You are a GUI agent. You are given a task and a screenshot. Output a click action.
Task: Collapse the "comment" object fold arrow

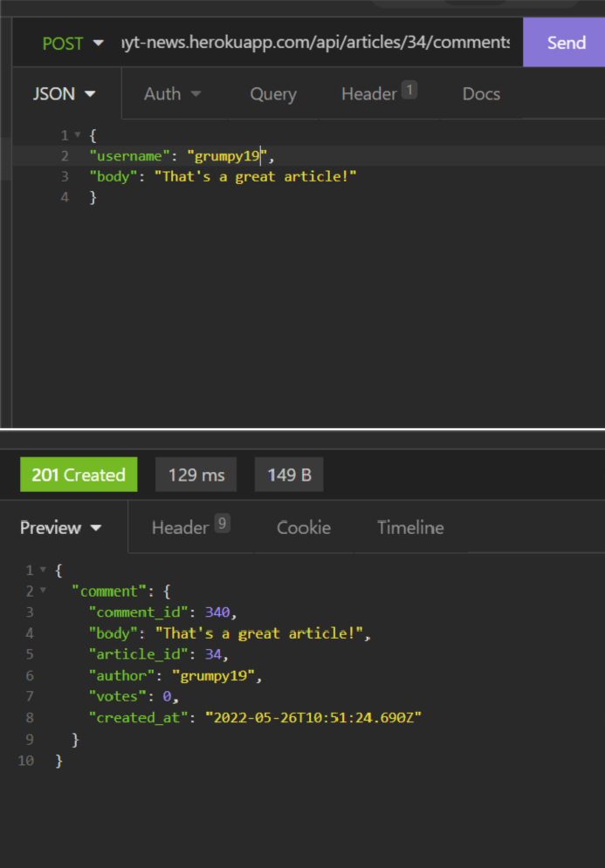(44, 591)
